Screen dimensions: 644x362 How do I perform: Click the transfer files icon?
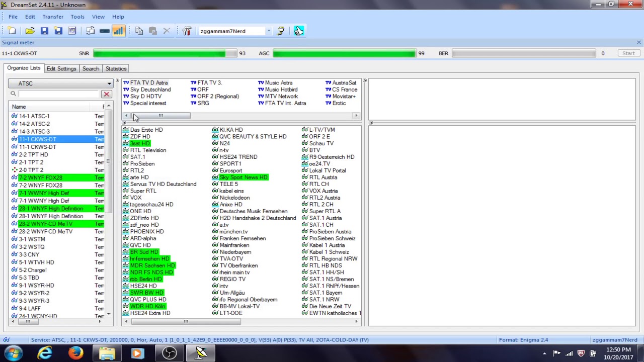click(91, 31)
